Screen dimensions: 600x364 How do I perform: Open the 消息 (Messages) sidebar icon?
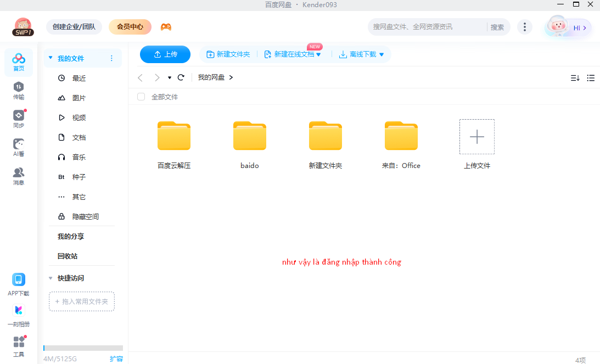(x=19, y=176)
